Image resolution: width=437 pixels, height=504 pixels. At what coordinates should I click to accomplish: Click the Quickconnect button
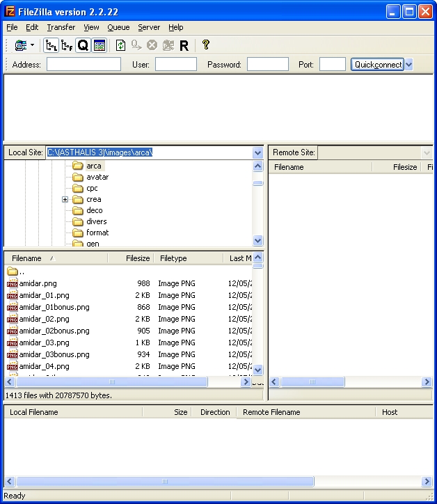click(378, 65)
